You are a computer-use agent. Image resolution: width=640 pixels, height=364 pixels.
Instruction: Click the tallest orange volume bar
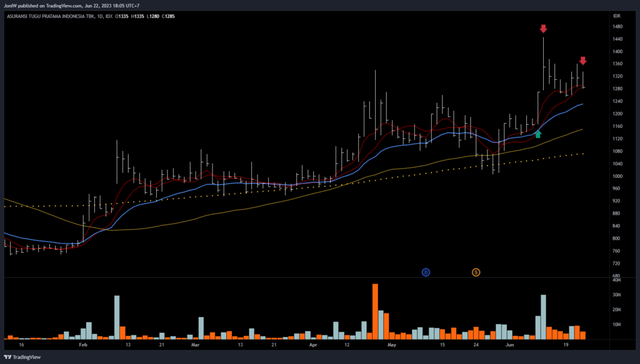376,312
